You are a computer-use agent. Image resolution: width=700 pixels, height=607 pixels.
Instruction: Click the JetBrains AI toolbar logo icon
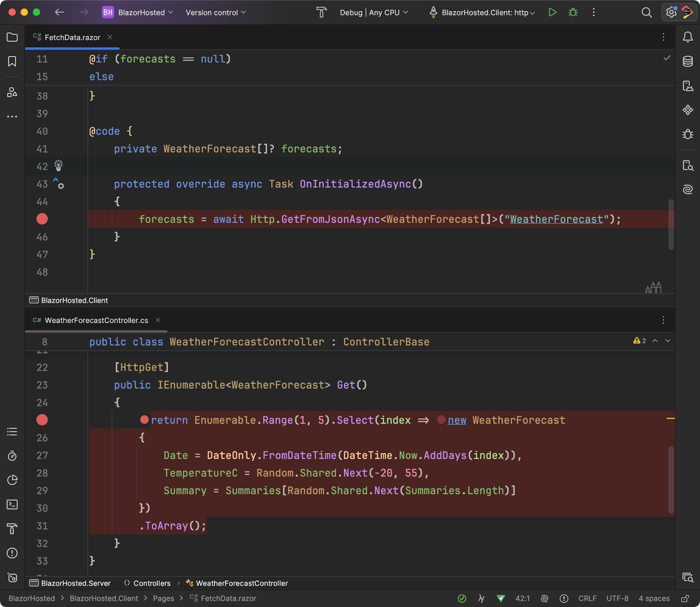[x=688, y=12]
